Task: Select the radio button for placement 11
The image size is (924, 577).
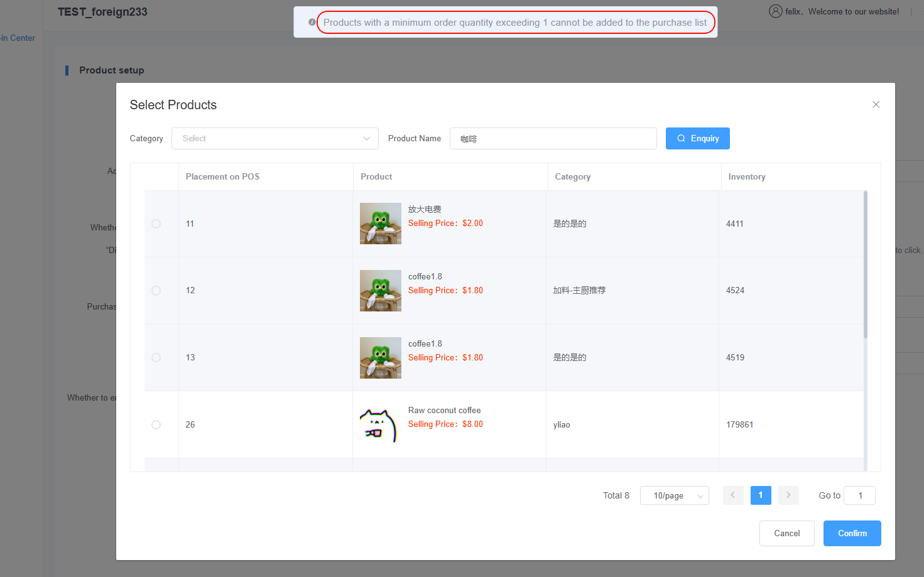Action: pyautogui.click(x=156, y=224)
